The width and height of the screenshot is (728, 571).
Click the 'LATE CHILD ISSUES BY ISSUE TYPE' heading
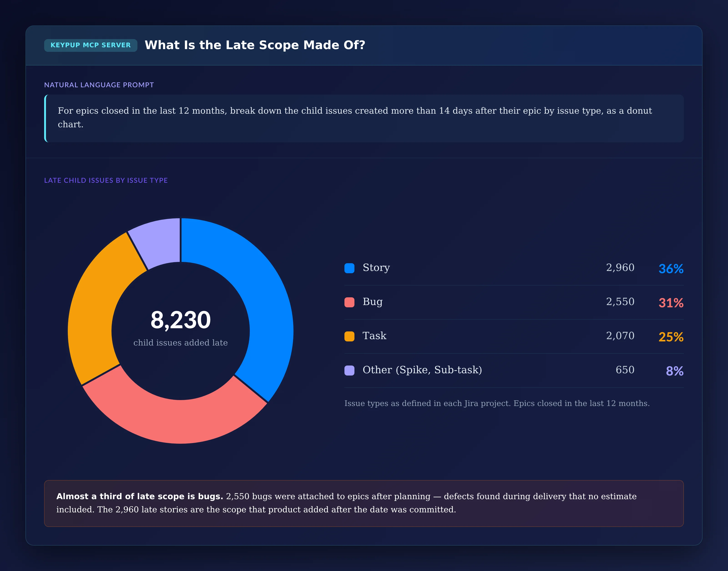pos(106,180)
